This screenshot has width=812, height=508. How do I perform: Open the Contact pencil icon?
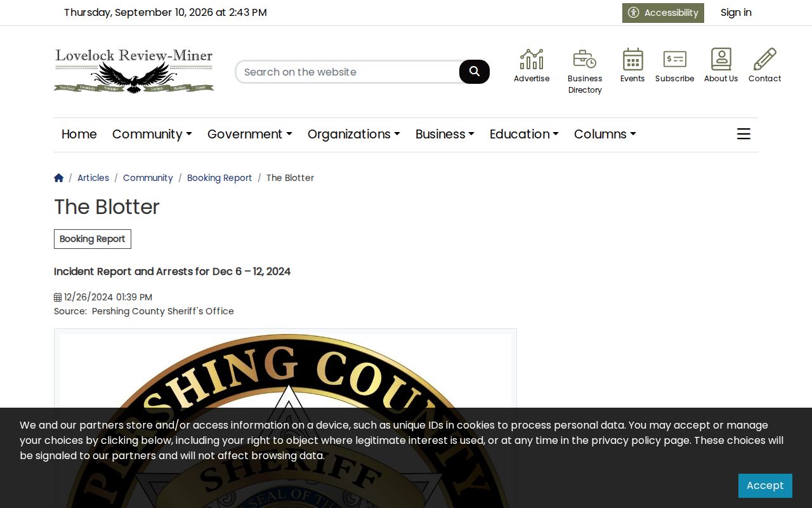764,59
